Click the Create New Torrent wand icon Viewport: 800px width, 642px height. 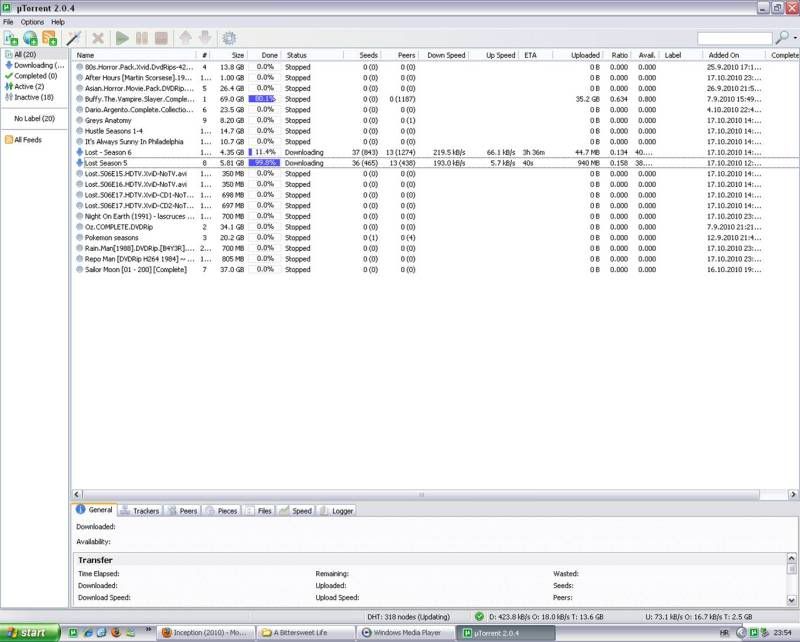tap(74, 38)
